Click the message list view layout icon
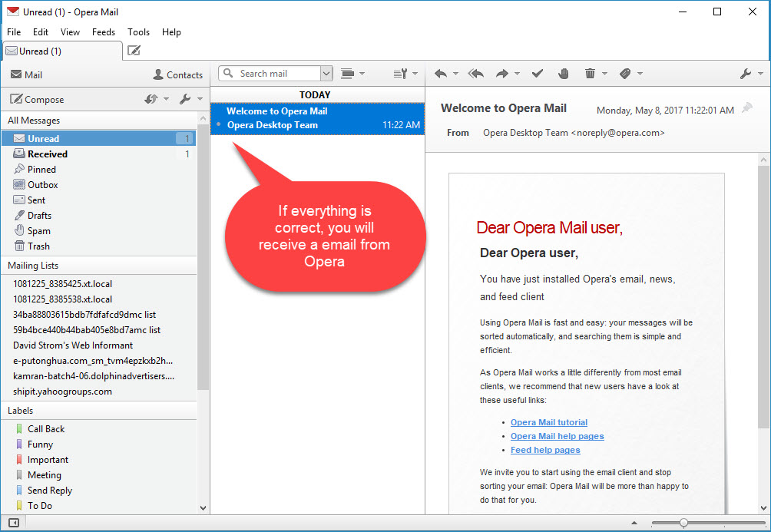 tap(348, 74)
